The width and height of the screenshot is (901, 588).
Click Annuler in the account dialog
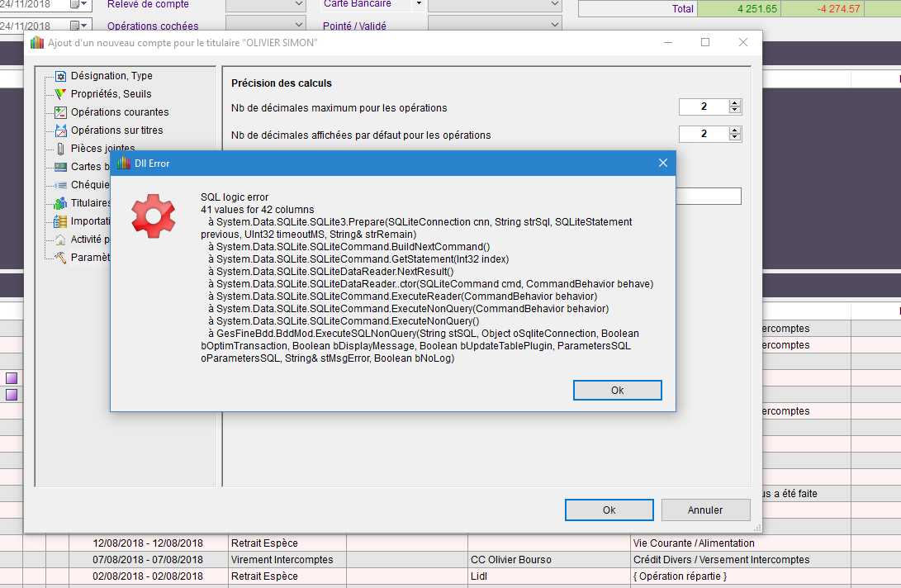(704, 510)
